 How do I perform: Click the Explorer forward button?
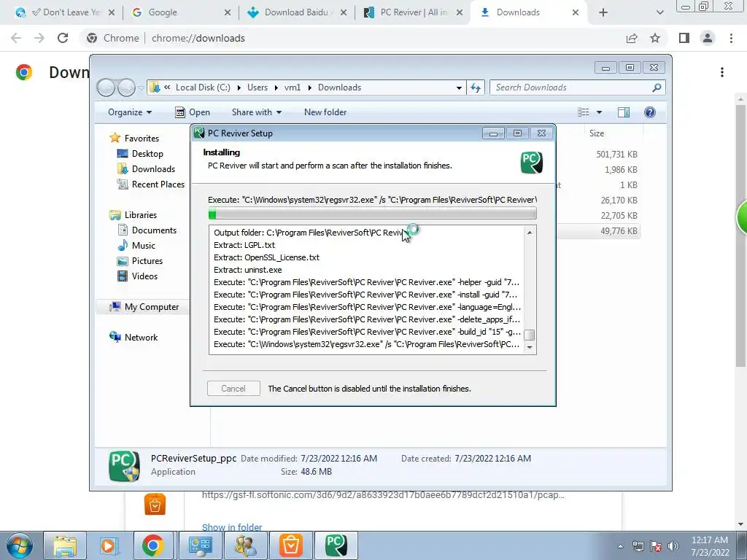pyautogui.click(x=126, y=87)
